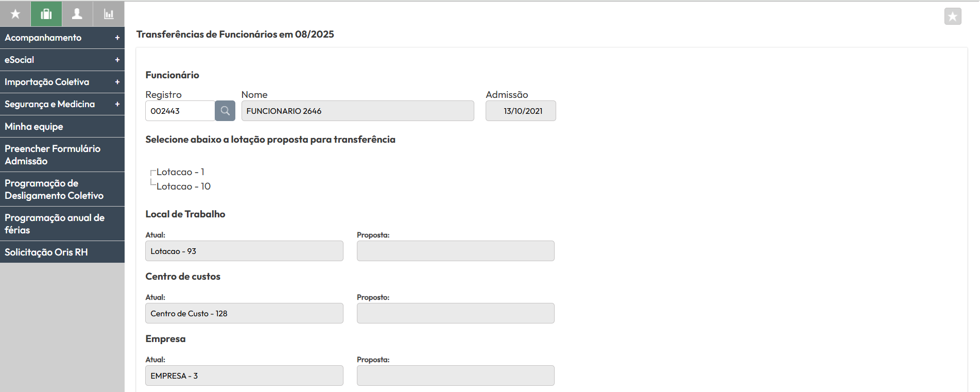Select the briefcase tab icon
Image resolution: width=980 pixels, height=392 pixels.
[x=46, y=14]
